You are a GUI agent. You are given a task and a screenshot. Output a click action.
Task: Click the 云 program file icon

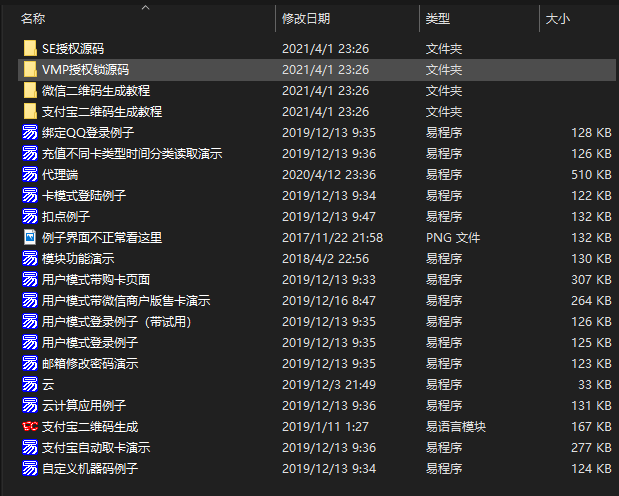(x=30, y=384)
